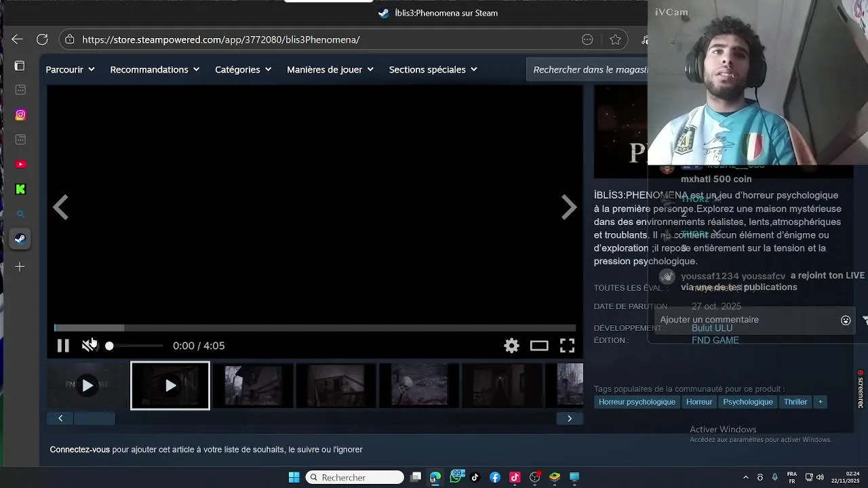Open emoji picker in comment box

(846, 321)
